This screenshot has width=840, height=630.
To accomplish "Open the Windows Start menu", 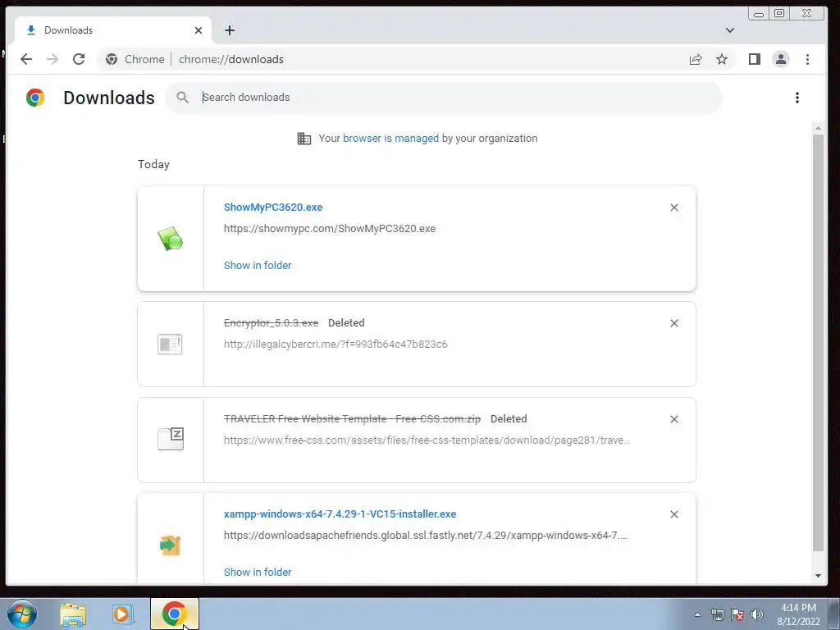I will click(x=22, y=614).
